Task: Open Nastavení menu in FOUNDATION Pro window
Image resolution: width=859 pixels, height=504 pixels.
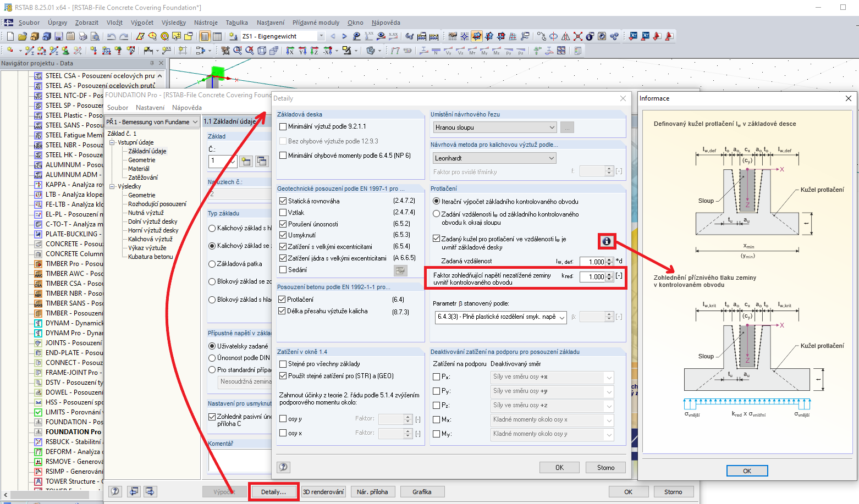Action: 150,108
